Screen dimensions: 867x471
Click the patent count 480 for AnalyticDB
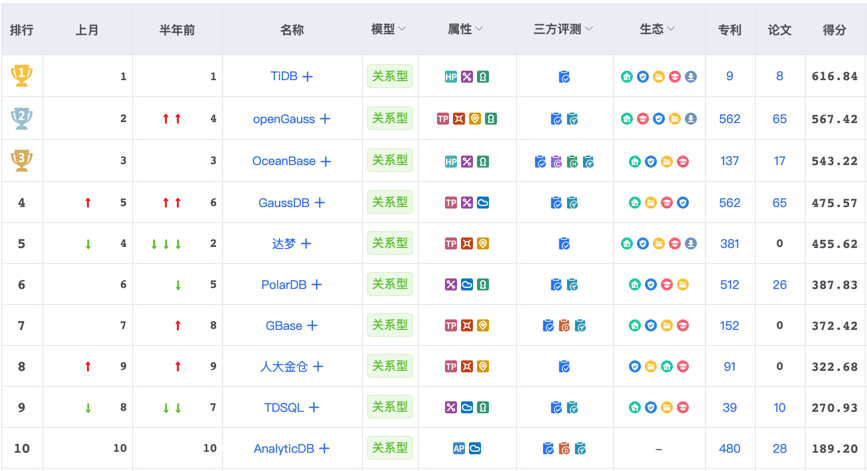coord(729,448)
